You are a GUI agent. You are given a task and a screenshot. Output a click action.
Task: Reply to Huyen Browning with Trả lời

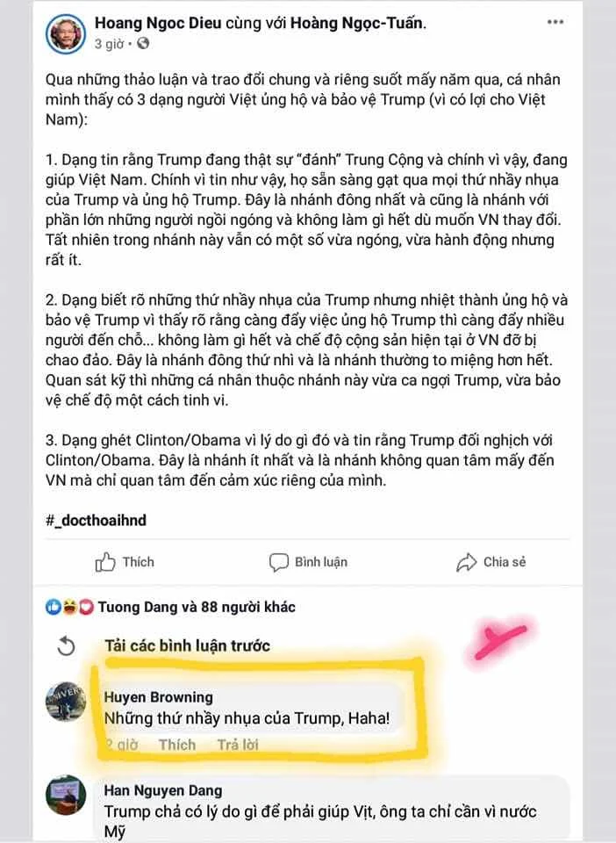(x=238, y=745)
